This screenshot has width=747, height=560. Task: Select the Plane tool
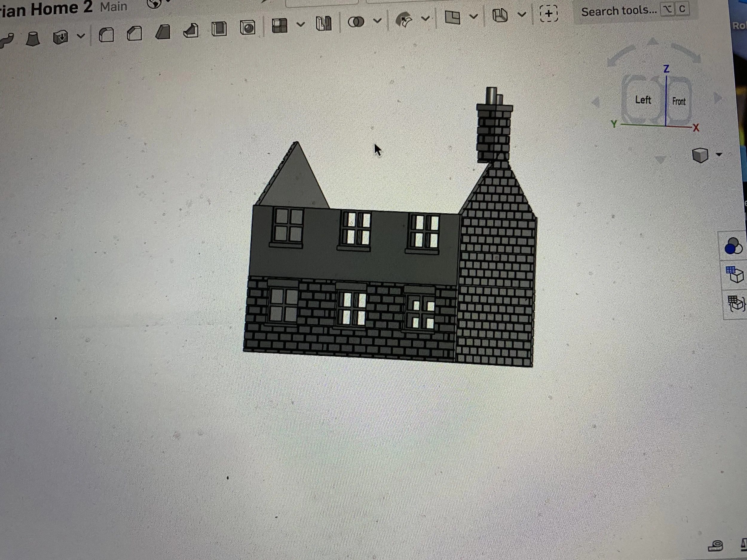click(452, 17)
